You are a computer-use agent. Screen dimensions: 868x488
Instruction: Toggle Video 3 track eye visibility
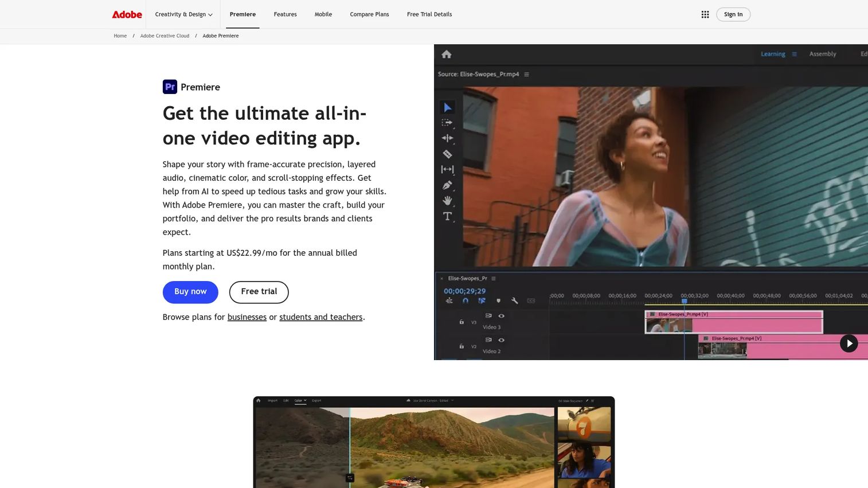(501, 316)
